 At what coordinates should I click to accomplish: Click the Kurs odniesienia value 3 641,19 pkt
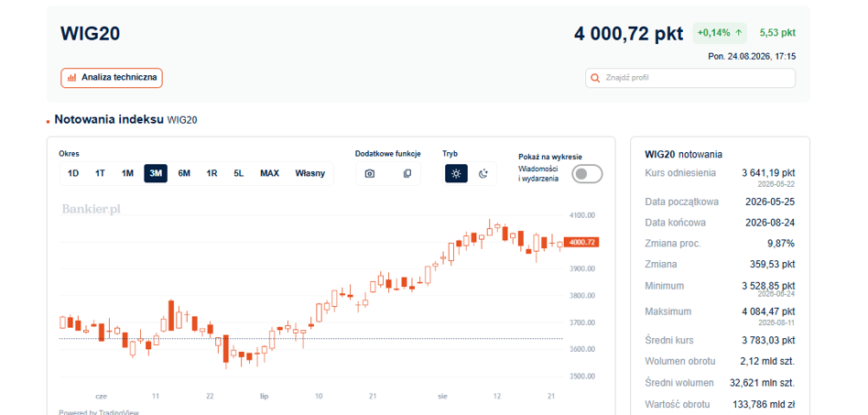[768, 173]
